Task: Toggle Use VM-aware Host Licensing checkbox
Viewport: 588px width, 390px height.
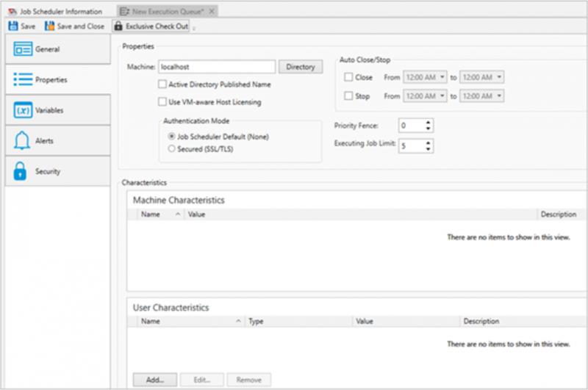Action: coord(162,102)
